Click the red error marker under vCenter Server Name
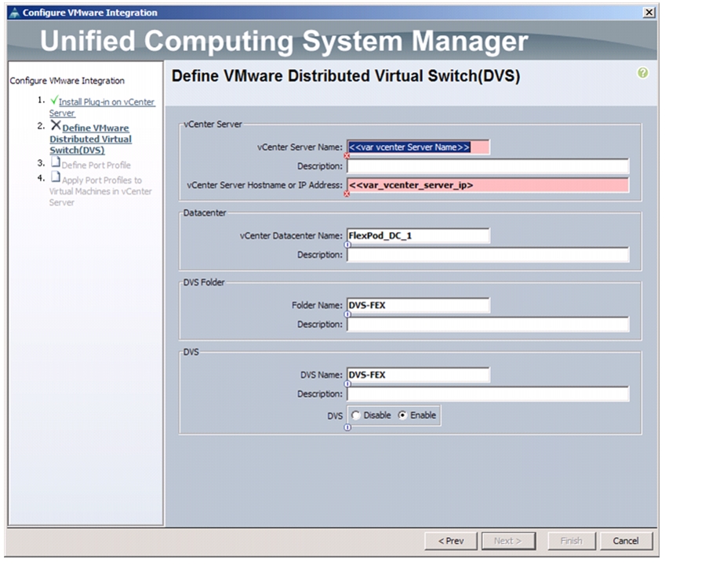The image size is (716, 588). coord(347,156)
